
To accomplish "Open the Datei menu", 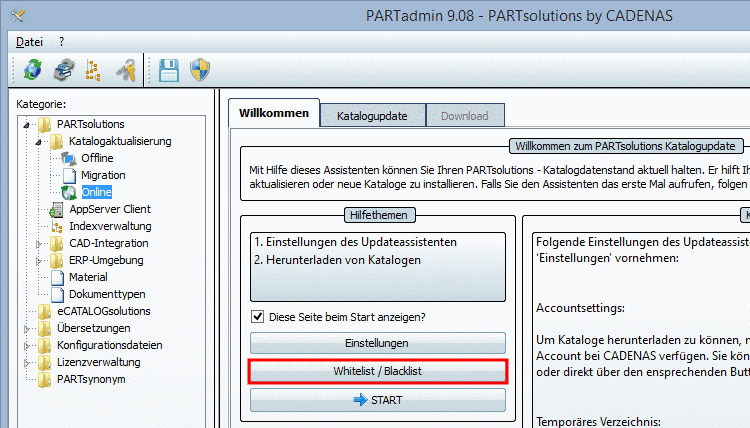I will tap(29, 42).
